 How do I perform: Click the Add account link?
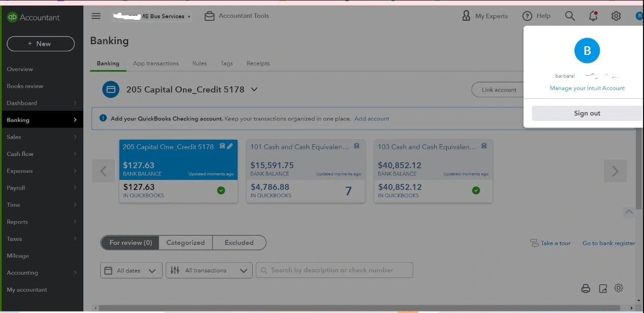372,118
